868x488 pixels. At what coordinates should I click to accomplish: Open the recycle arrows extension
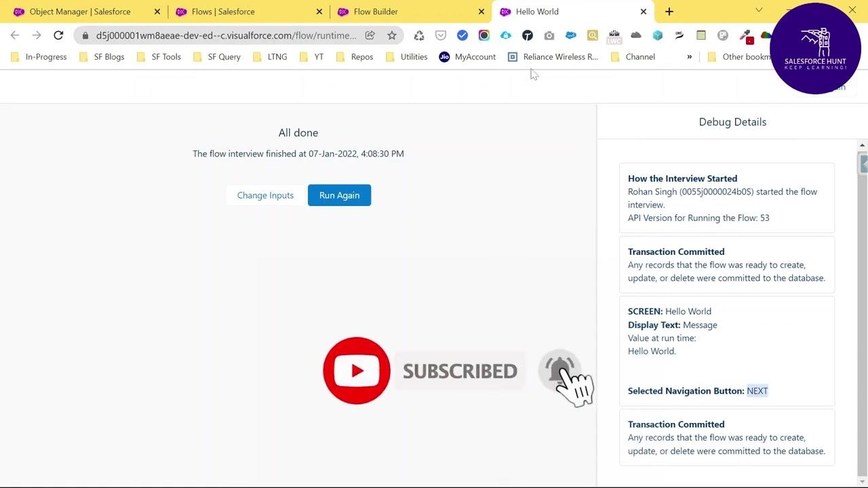click(419, 35)
